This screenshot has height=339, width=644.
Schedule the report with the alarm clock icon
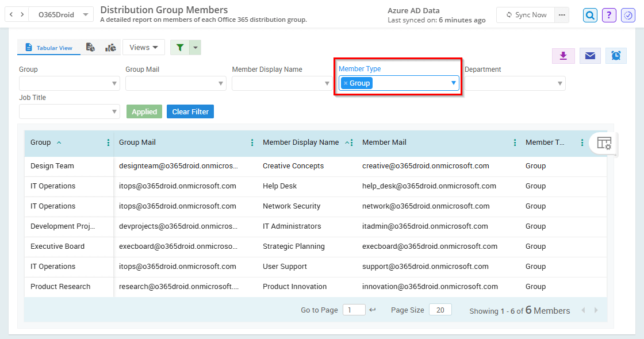(x=616, y=56)
